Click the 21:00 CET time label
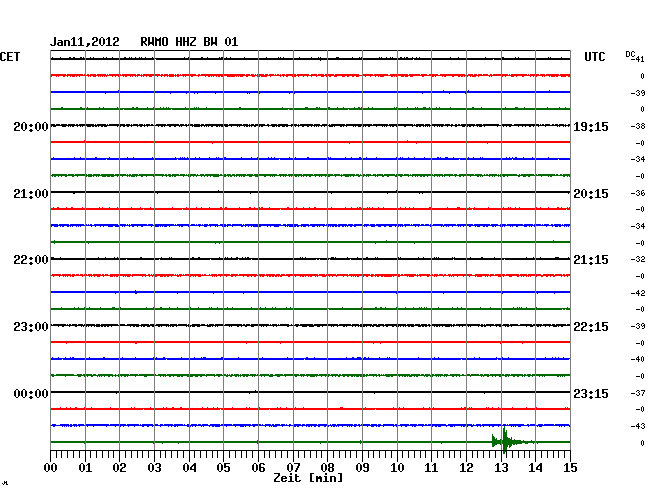This screenshot has height=494, width=650. tap(31, 194)
